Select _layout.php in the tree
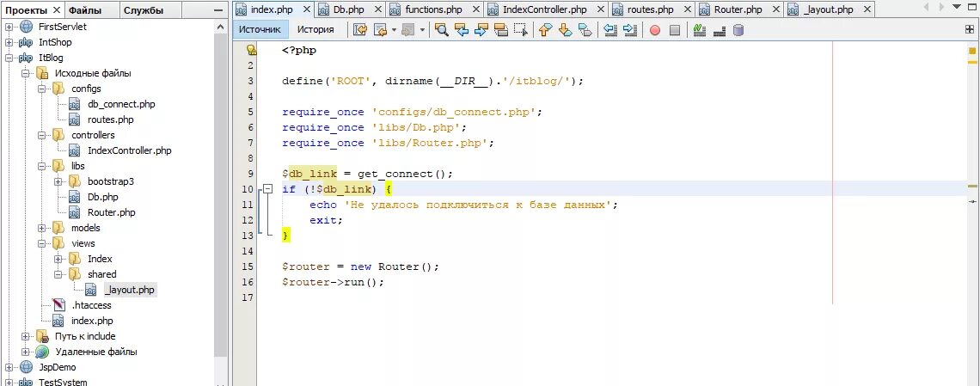This screenshot has height=386, width=980. point(129,290)
